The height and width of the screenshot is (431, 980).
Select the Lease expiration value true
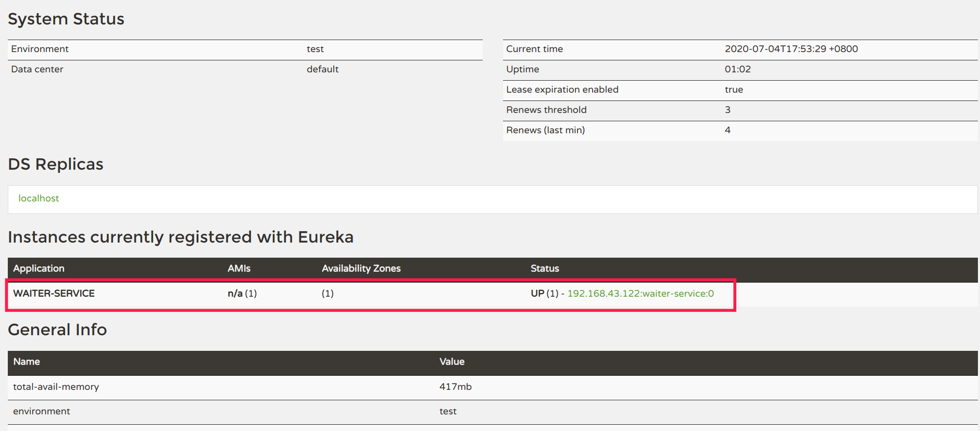734,90
